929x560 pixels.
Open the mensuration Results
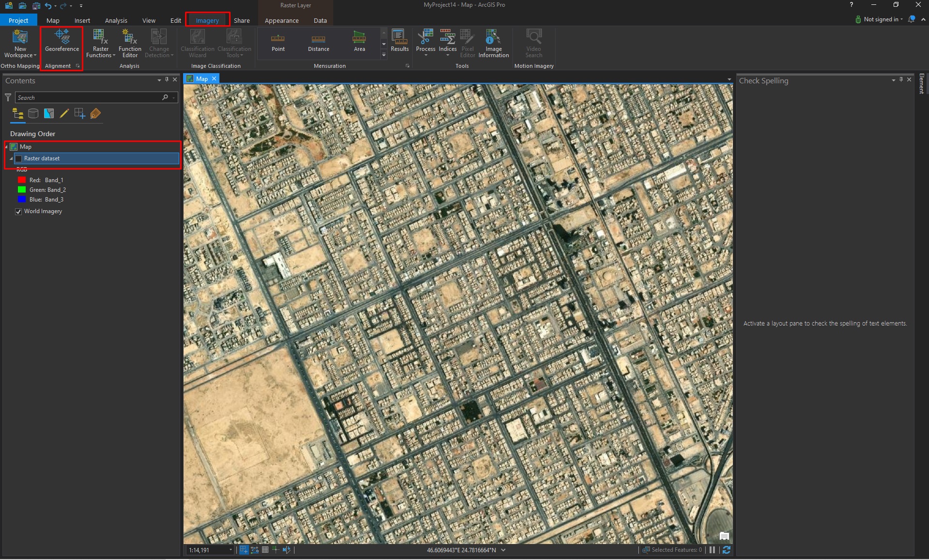[x=400, y=41]
